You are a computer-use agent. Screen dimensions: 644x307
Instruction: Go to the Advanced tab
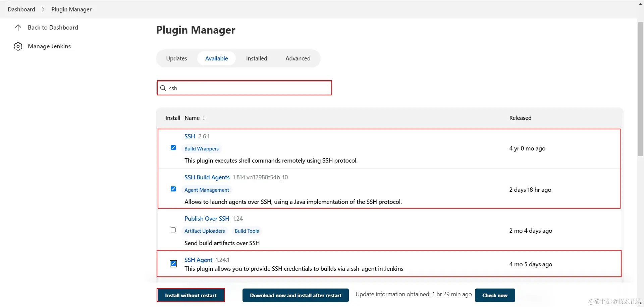click(298, 58)
